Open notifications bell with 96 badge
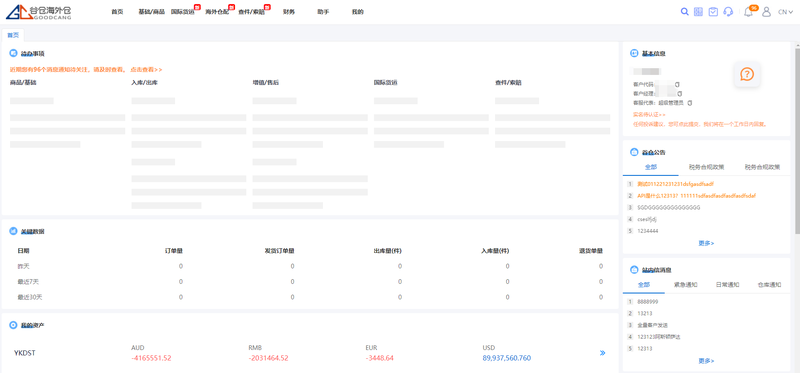Viewport: 800px width, 373px height. 749,12
